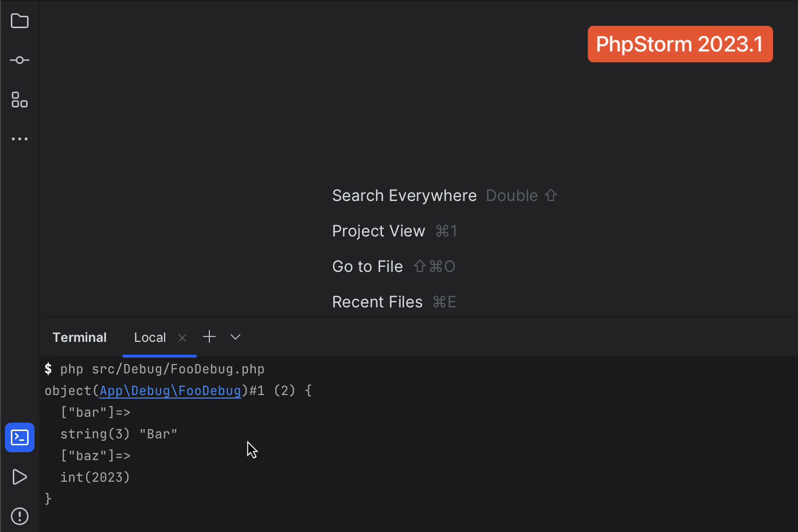Switch to the Local terminal tab
The height and width of the screenshot is (532, 798).
click(x=150, y=337)
